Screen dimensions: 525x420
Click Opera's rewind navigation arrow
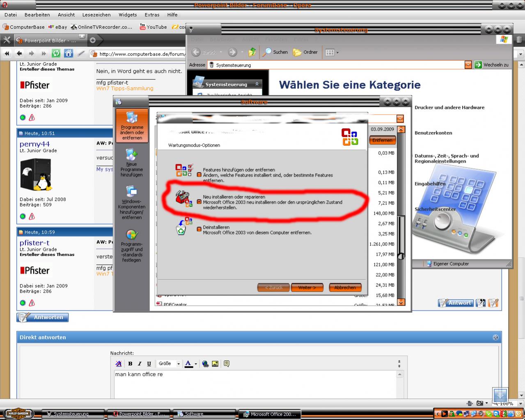click(7, 53)
